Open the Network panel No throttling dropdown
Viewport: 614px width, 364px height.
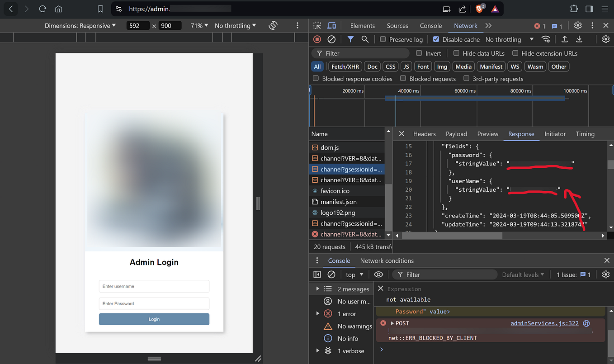point(510,39)
